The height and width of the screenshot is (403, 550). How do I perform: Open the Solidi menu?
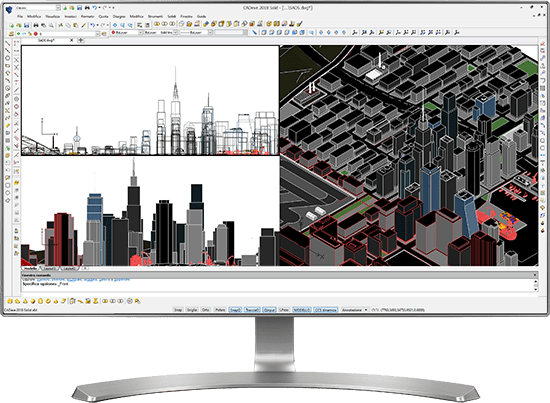coord(172,16)
